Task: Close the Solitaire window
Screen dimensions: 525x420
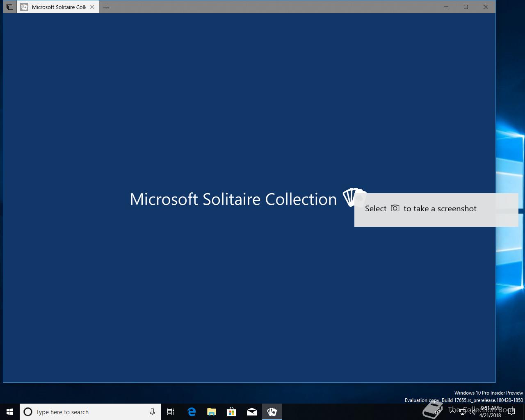Action: click(486, 7)
